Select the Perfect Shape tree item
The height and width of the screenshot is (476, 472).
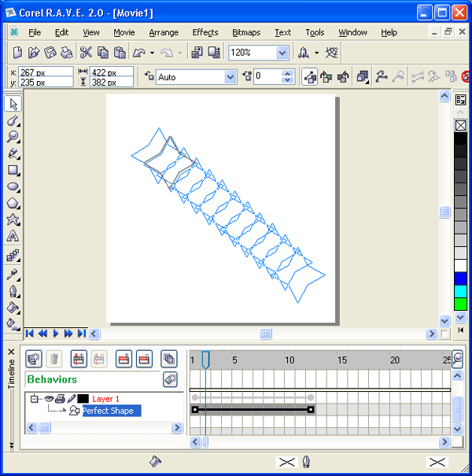click(x=112, y=411)
